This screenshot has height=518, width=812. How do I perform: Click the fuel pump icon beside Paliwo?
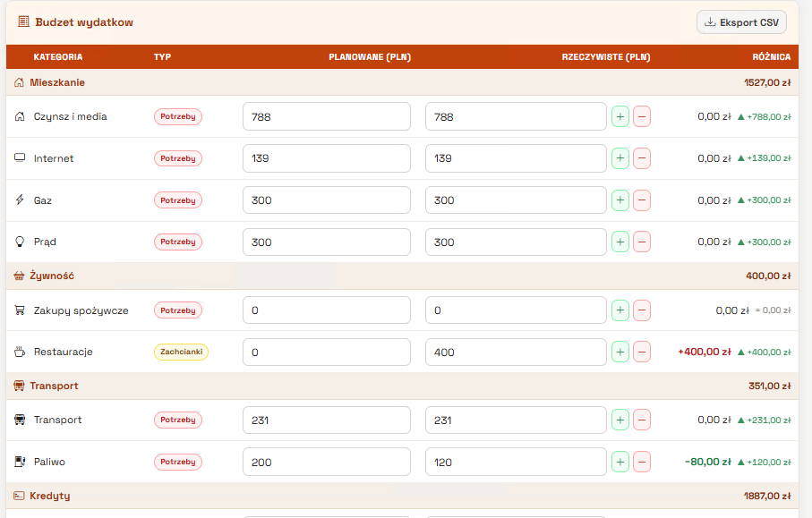tap(20, 462)
